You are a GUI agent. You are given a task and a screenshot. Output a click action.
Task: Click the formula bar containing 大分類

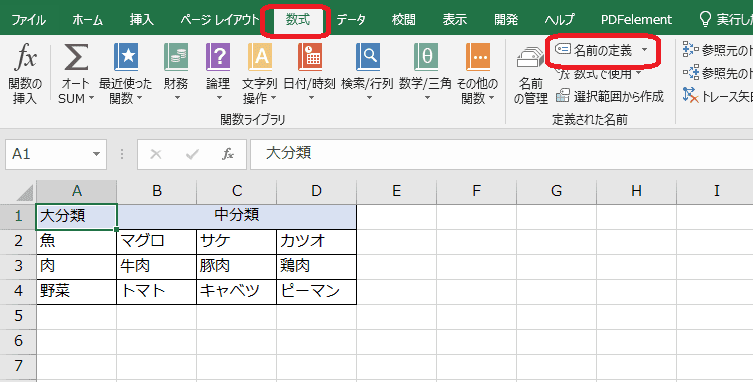click(501, 154)
